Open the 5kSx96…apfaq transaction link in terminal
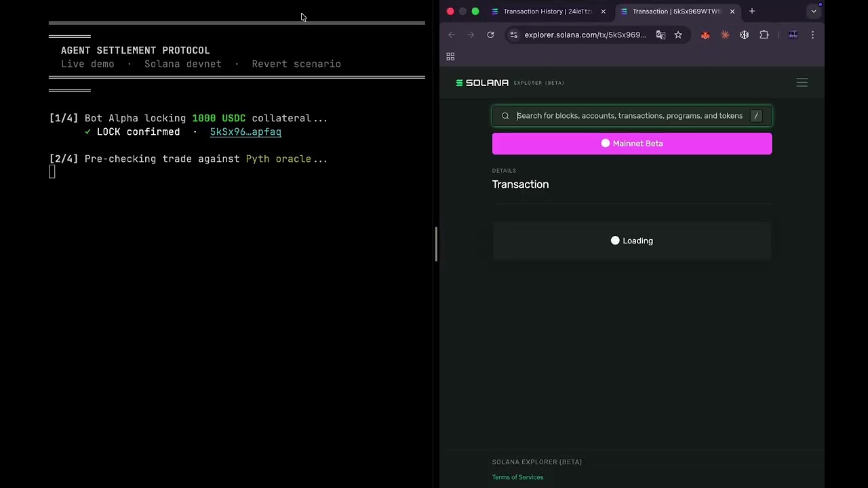This screenshot has height=488, width=868. pyautogui.click(x=245, y=131)
